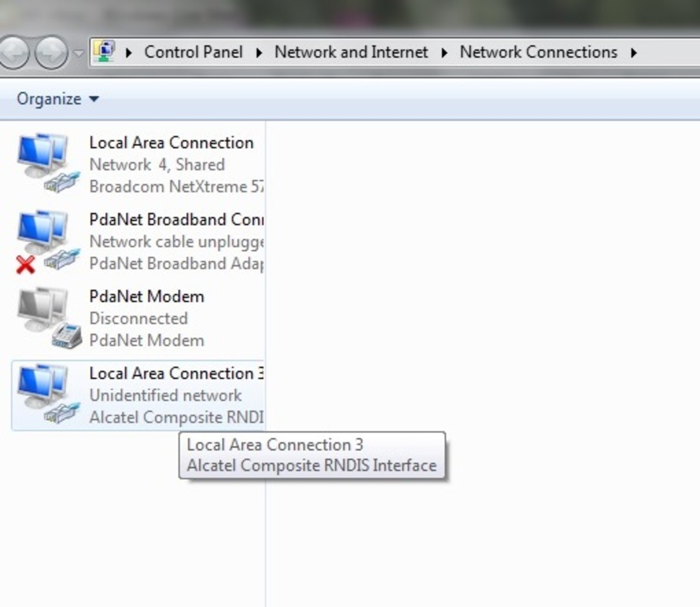700x607 pixels.
Task: Select the Local Area Connection 3 adapter icon
Action: [41, 392]
